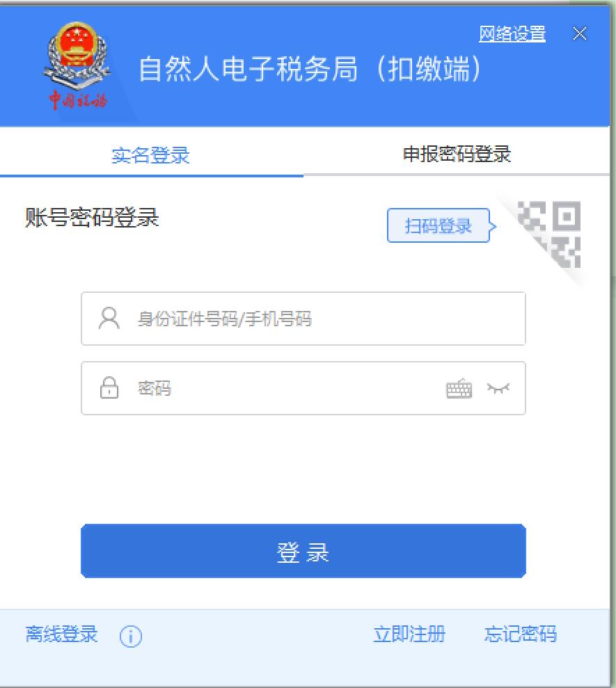Viewport: 616px width, 688px height.
Task: Click the China Tax emblem logo
Action: tap(77, 66)
